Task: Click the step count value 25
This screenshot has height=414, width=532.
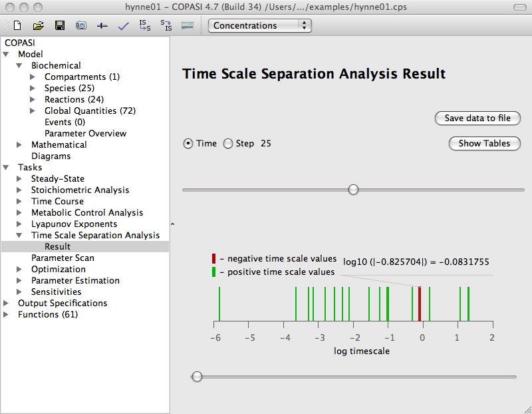Action: [x=266, y=143]
